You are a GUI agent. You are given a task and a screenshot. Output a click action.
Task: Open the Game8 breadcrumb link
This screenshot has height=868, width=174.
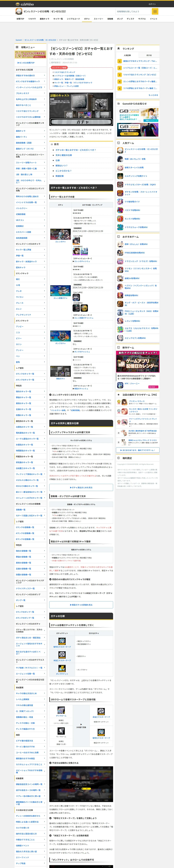19,40
